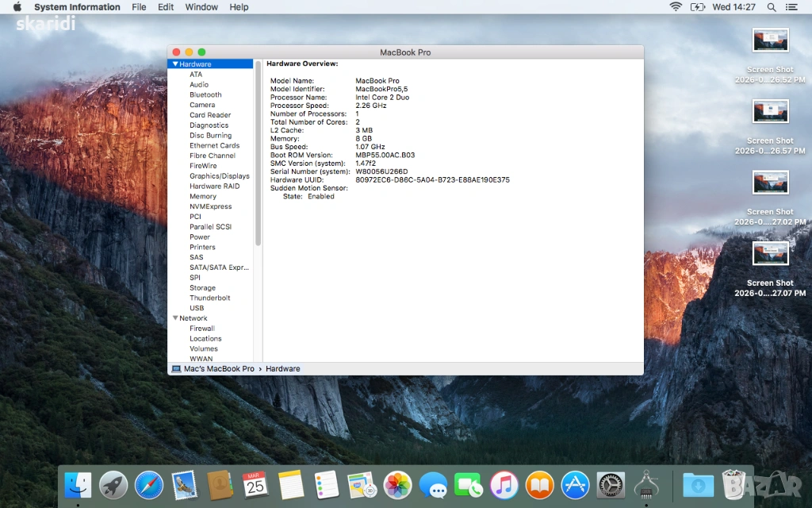812x508 pixels.
Task: Open Messages from the Dock
Action: click(x=433, y=484)
